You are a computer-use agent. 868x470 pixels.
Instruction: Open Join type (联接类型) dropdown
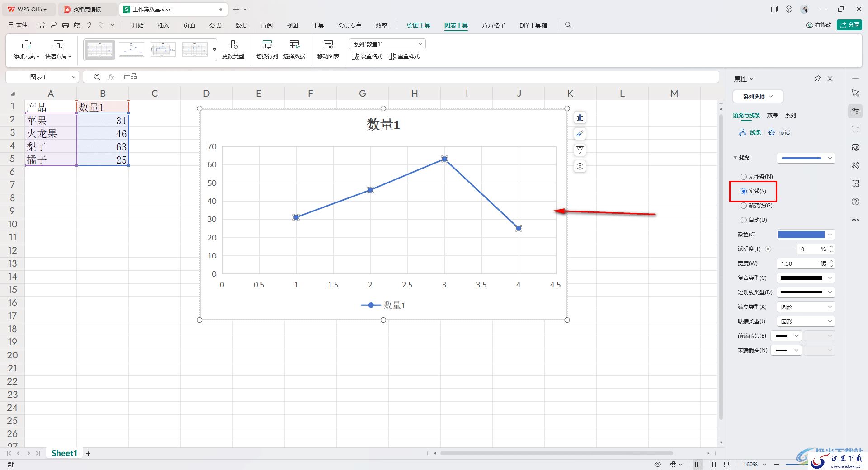(806, 321)
